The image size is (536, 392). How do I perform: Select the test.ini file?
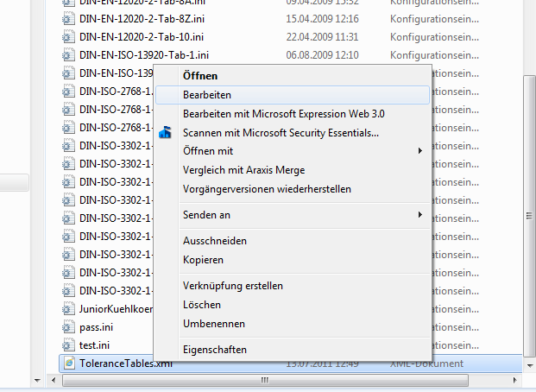(x=94, y=345)
